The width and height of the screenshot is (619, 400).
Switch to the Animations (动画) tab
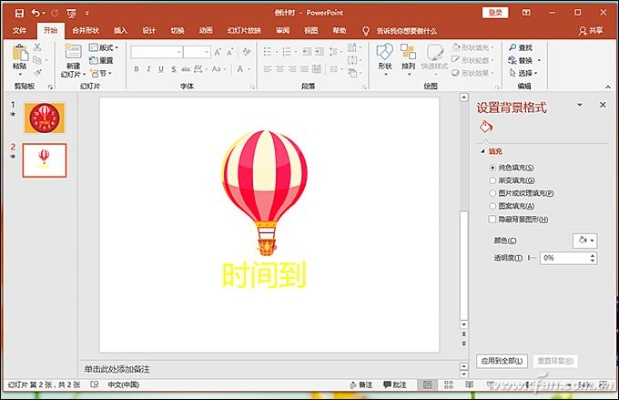[x=205, y=31]
